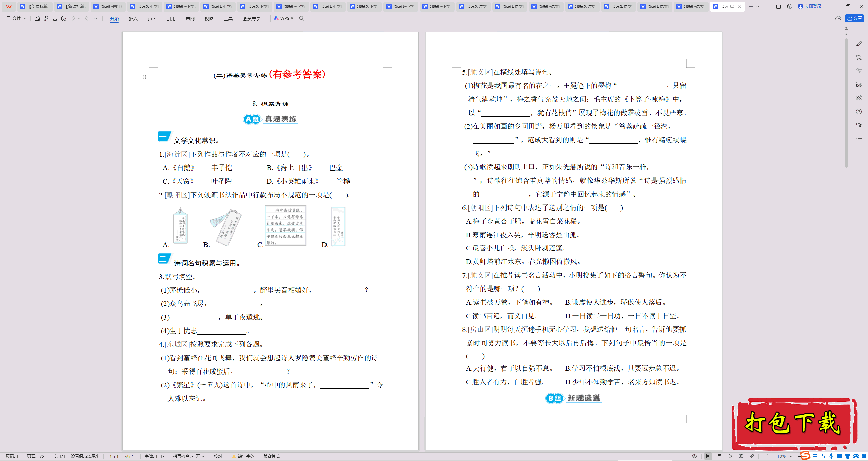Click the cloud sync icon
Image resolution: width=868 pixels, height=461 pixels.
pos(838,18)
